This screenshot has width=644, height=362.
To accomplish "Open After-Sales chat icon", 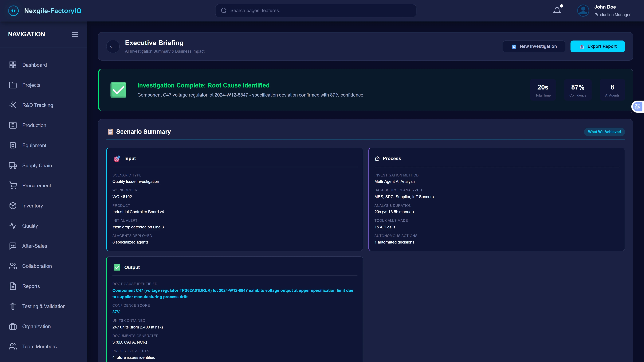I will click(x=13, y=246).
